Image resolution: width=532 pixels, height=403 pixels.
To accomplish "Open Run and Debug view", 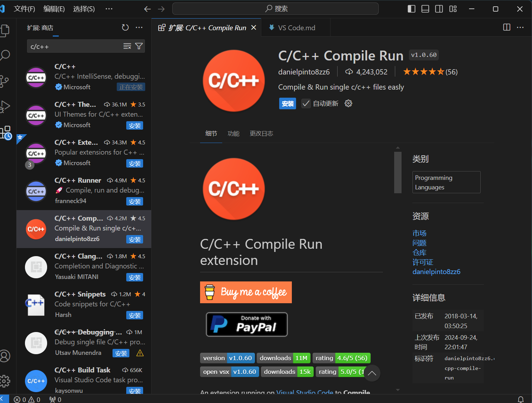I will click(5, 106).
